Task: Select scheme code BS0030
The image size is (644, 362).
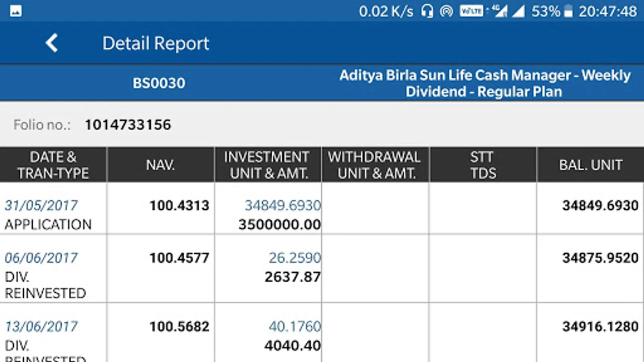Action: click(x=159, y=83)
